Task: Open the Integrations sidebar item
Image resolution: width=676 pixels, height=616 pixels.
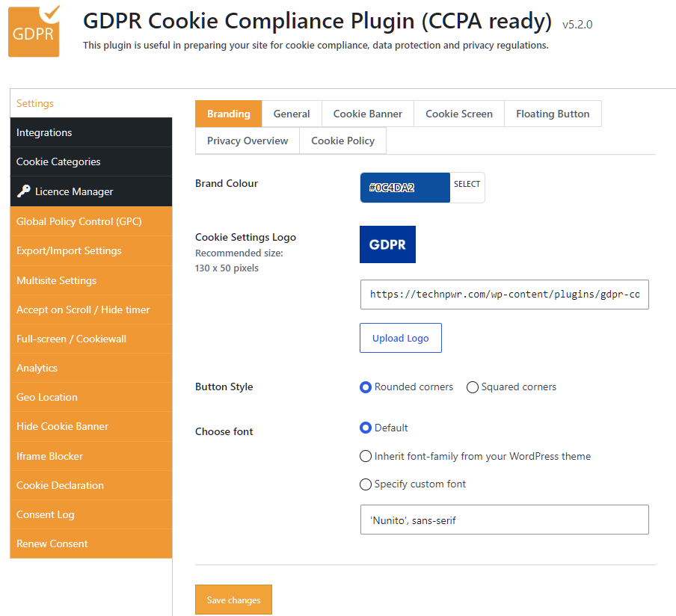Action: [91, 132]
